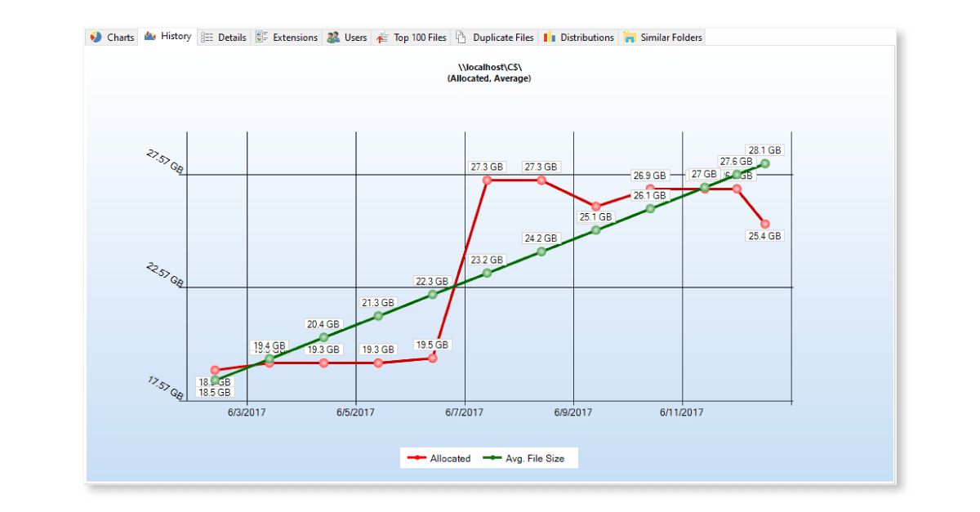The image size is (980, 512).
Task: Click the Users people icon
Action: 333,38
